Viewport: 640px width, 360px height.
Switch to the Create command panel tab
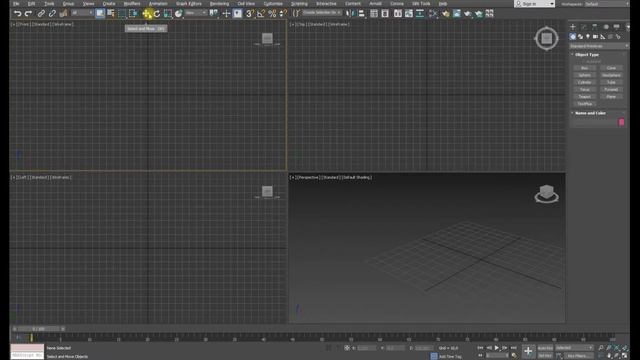573,27
